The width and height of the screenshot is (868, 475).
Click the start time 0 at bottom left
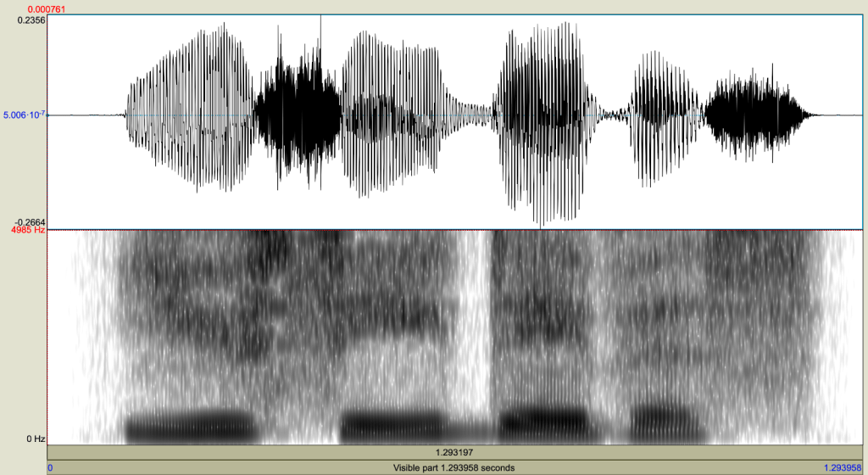pyautogui.click(x=52, y=467)
